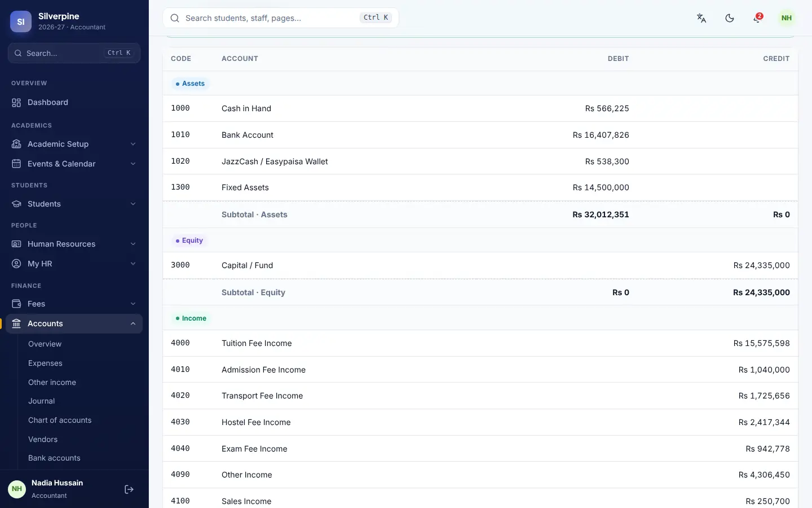Open the Dashboard page

[x=74, y=102]
